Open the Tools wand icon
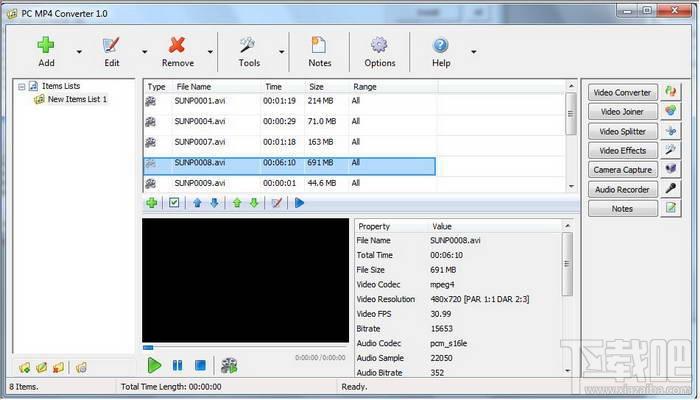Viewport: 700px width, 400px height. [247, 45]
